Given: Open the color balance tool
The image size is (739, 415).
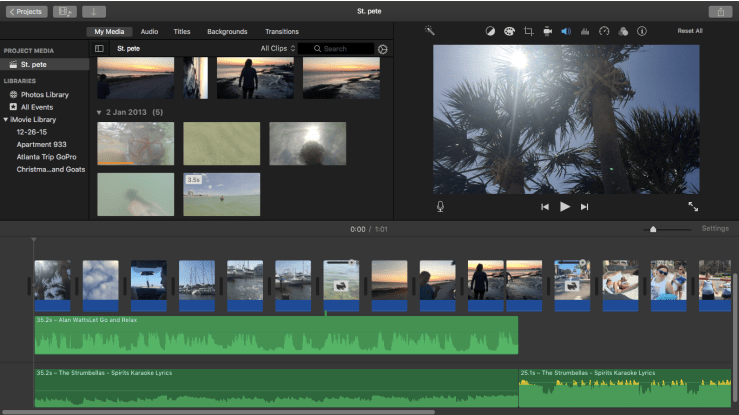Looking at the screenshot, I should 490,31.
